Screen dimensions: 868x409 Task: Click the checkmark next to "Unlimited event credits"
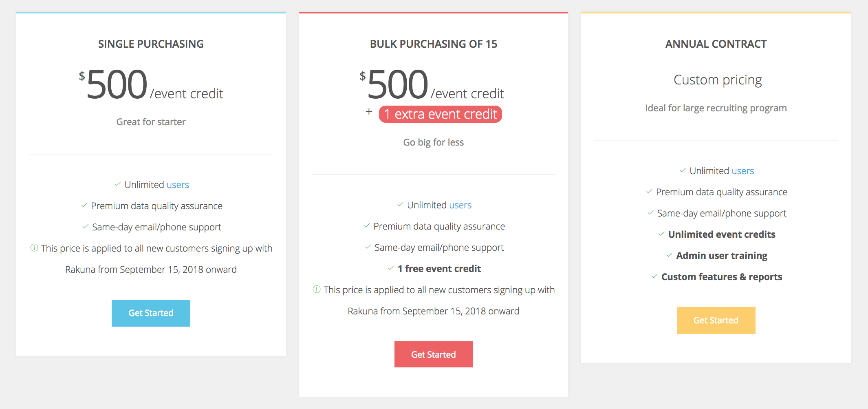coord(661,234)
